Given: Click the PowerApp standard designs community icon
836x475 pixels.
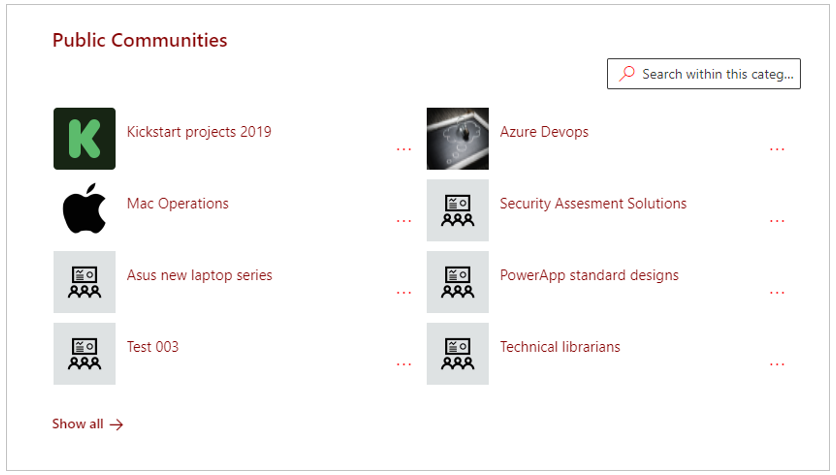Looking at the screenshot, I should [457, 282].
